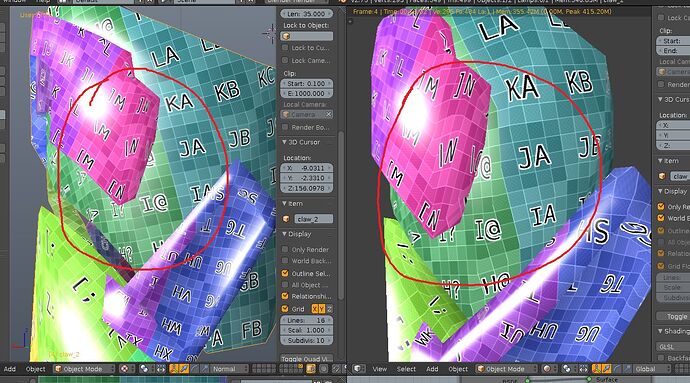Open View menu in the right viewport header
Screen dimensions: 690x383
(x=380, y=369)
